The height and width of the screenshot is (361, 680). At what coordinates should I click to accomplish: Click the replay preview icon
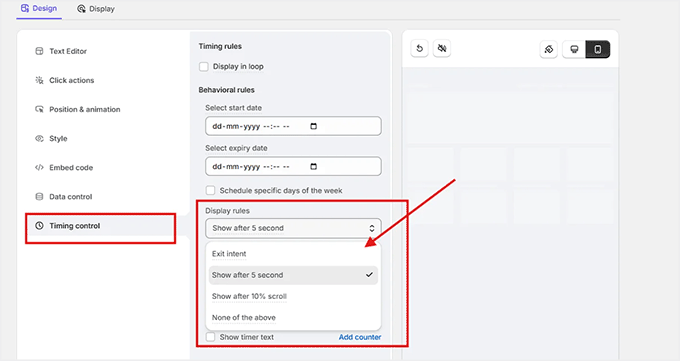point(419,49)
